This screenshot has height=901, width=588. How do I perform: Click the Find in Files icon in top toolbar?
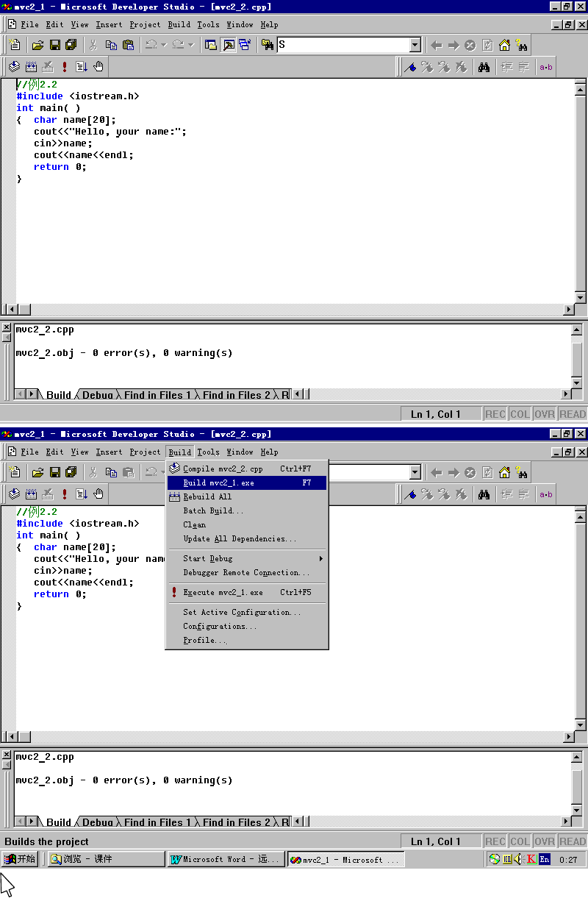point(268,45)
